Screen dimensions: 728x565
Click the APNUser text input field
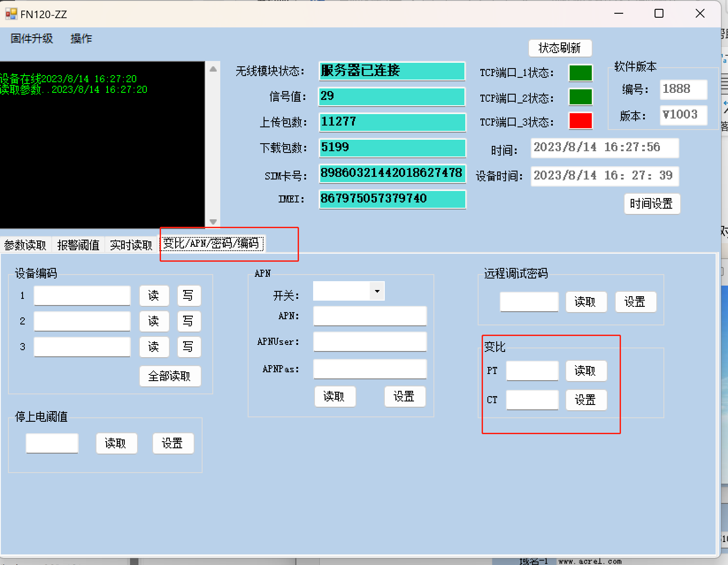(370, 342)
